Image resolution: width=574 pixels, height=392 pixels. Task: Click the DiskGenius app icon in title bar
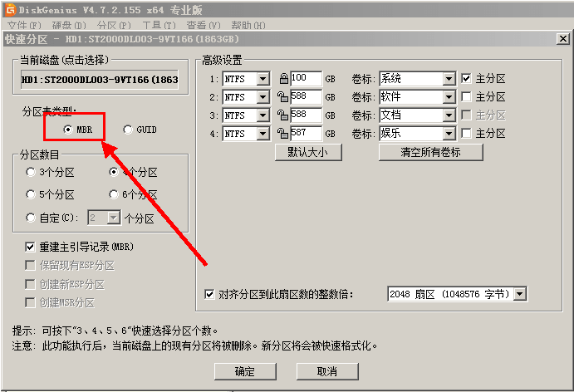(7, 9)
